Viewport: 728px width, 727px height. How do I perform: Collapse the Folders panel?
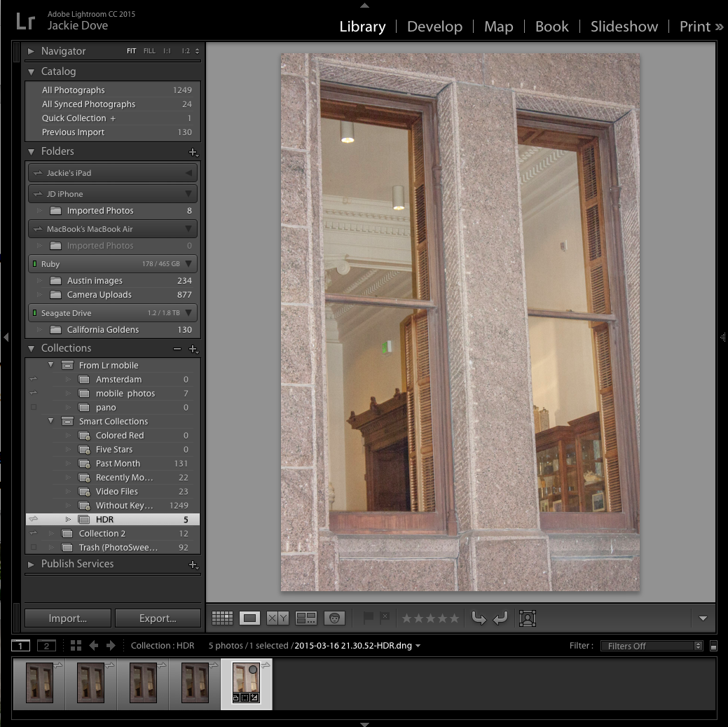(31, 151)
